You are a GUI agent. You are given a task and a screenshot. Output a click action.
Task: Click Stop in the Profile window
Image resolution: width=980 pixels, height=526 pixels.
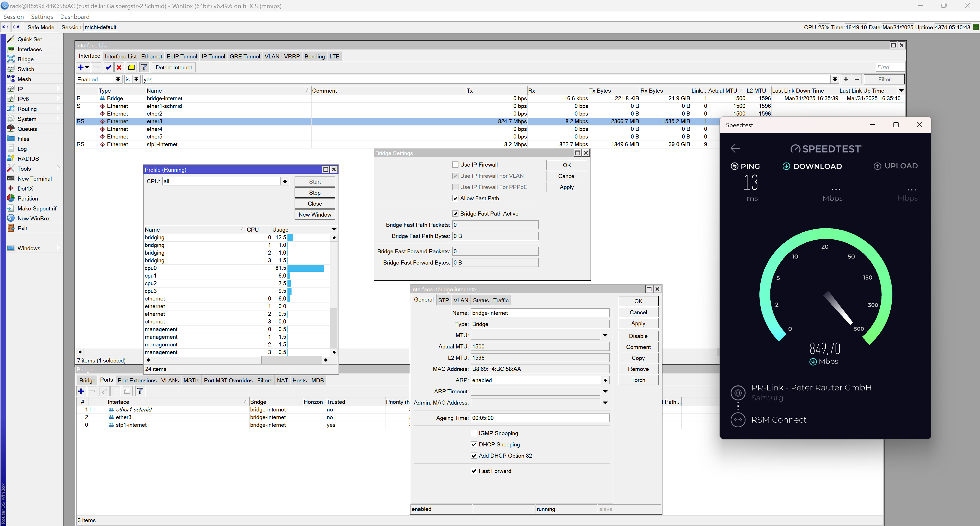tap(314, 193)
